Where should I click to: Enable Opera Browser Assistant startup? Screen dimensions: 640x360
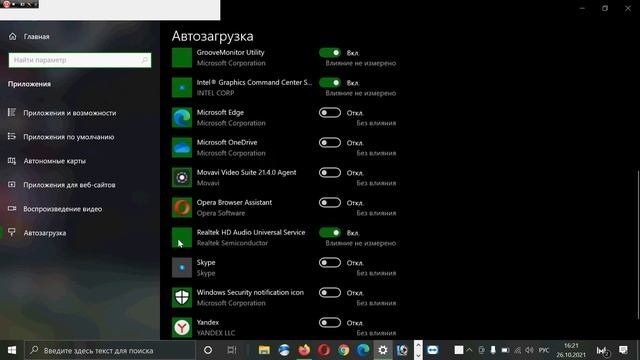click(x=330, y=202)
